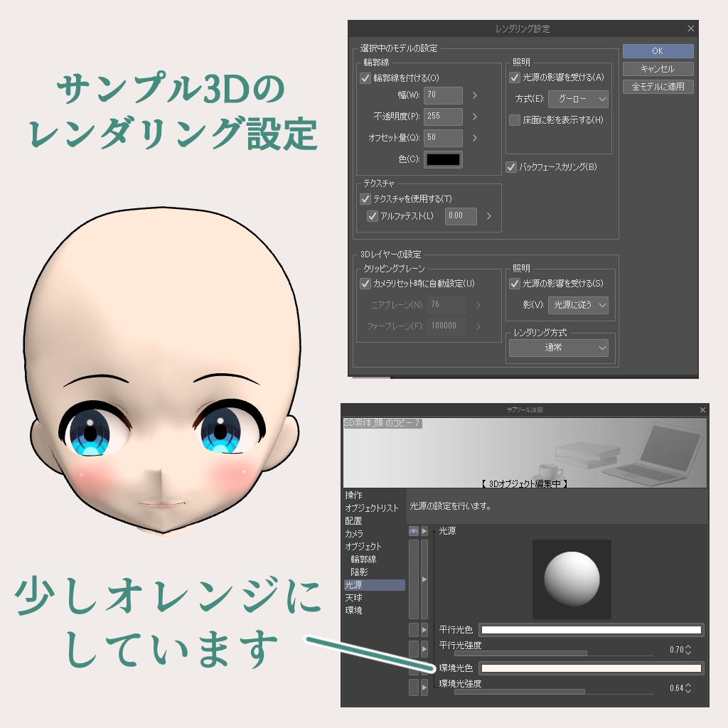
Task: Toggle the 輪郭線を付ける checkbox
Action: point(366,78)
